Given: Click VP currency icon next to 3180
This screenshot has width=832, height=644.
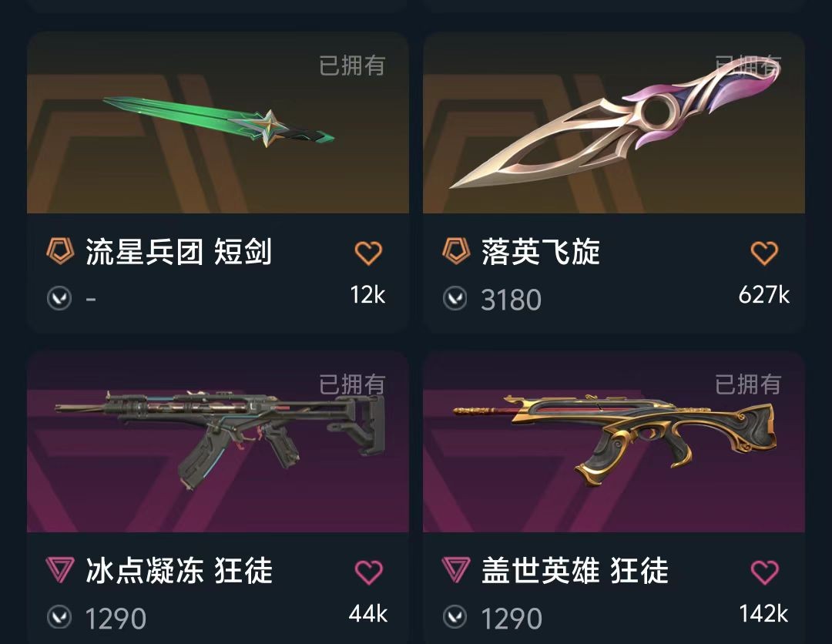Looking at the screenshot, I should click(x=455, y=298).
